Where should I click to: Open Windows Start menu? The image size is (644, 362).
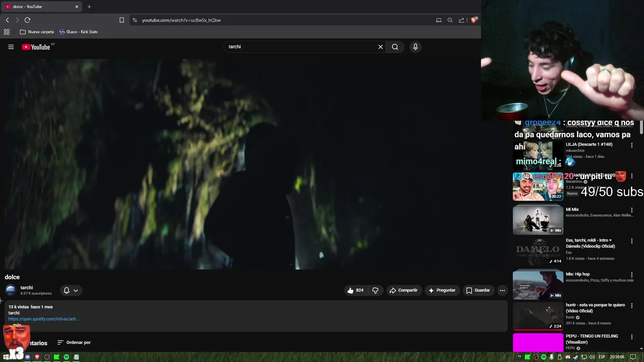(6, 357)
